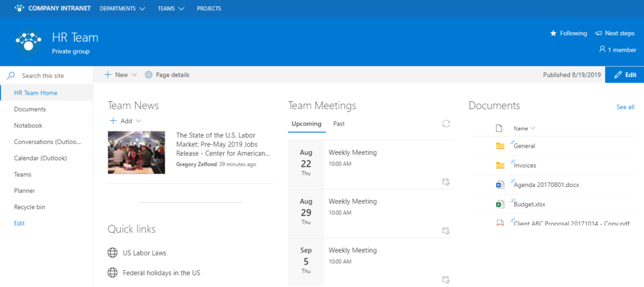Open Projects in the top navigation
The width and height of the screenshot is (644, 287).
pos(209,8)
